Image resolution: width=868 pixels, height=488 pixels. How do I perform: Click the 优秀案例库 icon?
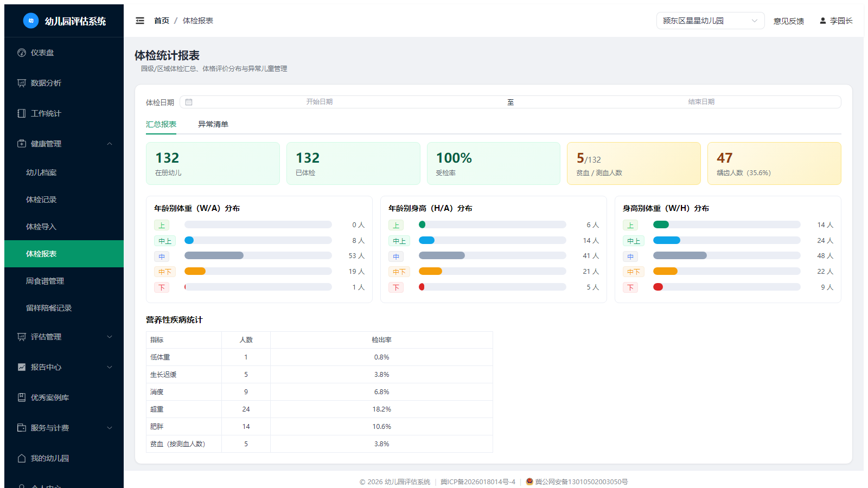coord(22,397)
